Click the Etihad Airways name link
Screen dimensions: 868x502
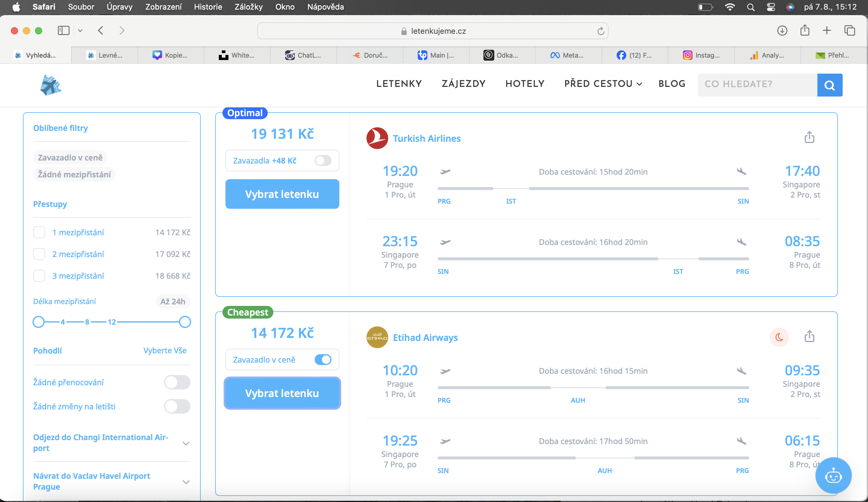click(425, 338)
